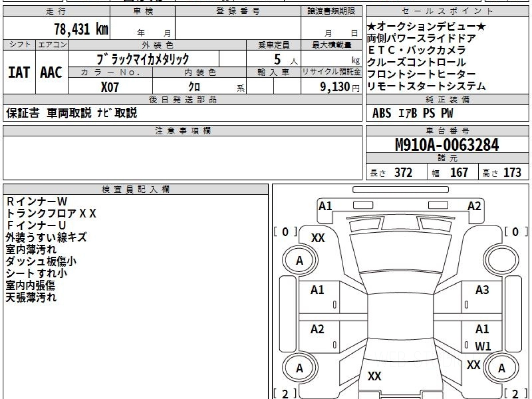Select the トランクフロアＸＸ inspector note line
Viewport: 532px width, 399px height.
(x=51, y=214)
